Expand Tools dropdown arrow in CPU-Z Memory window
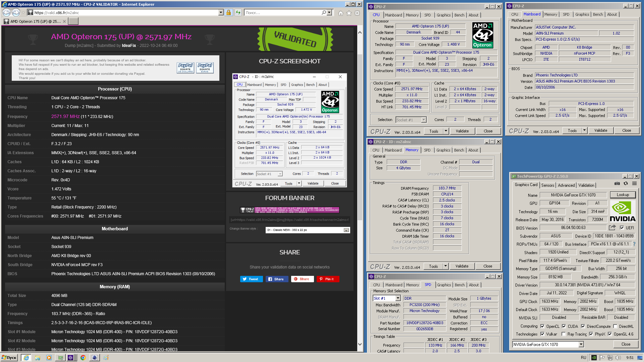Image resolution: width=644 pixels, height=362 pixels. 446,266
